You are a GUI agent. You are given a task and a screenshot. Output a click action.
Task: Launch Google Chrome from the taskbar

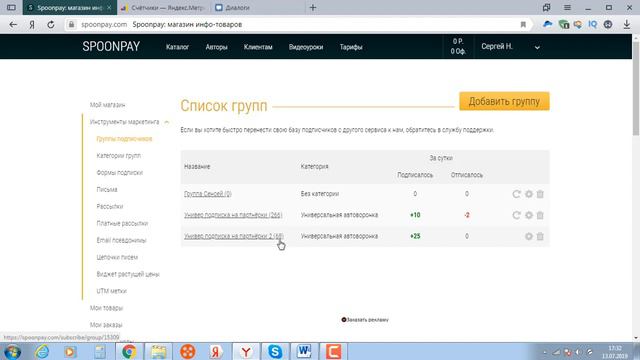click(x=129, y=351)
